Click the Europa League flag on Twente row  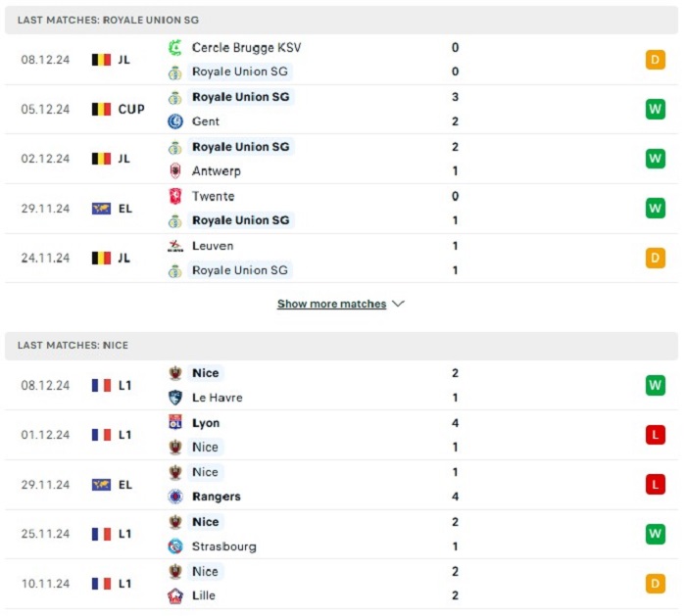[101, 208]
